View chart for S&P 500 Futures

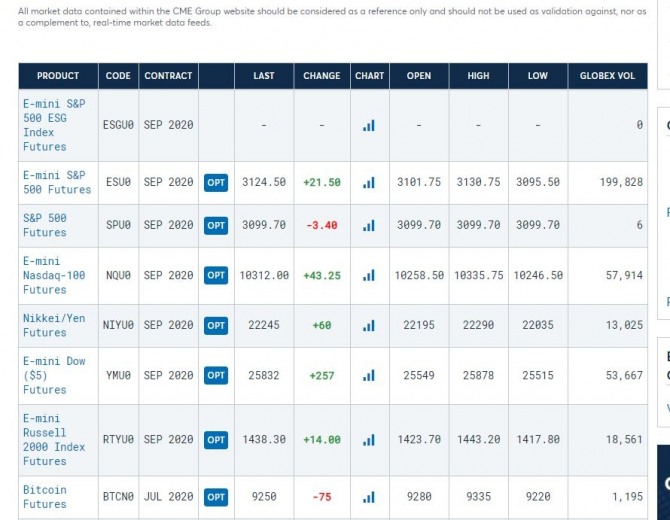coord(369,225)
